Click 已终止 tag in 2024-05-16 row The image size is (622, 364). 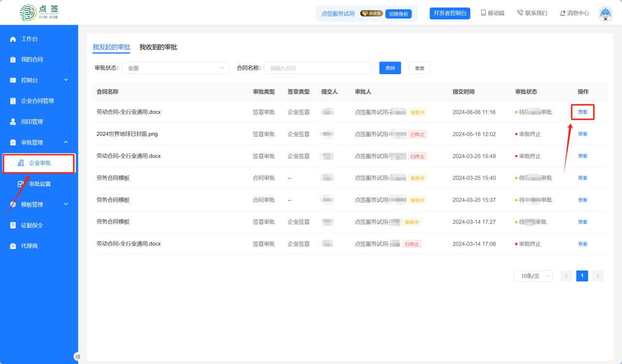pyautogui.click(x=417, y=134)
